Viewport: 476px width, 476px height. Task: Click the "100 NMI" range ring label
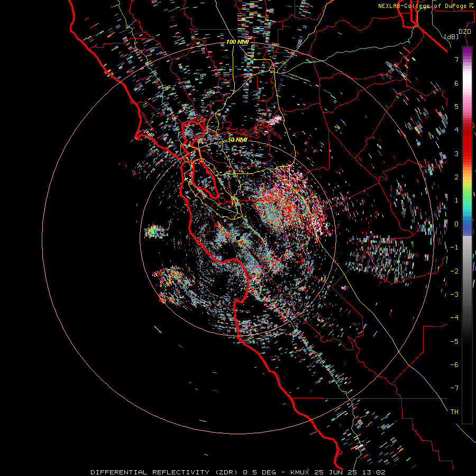click(237, 42)
